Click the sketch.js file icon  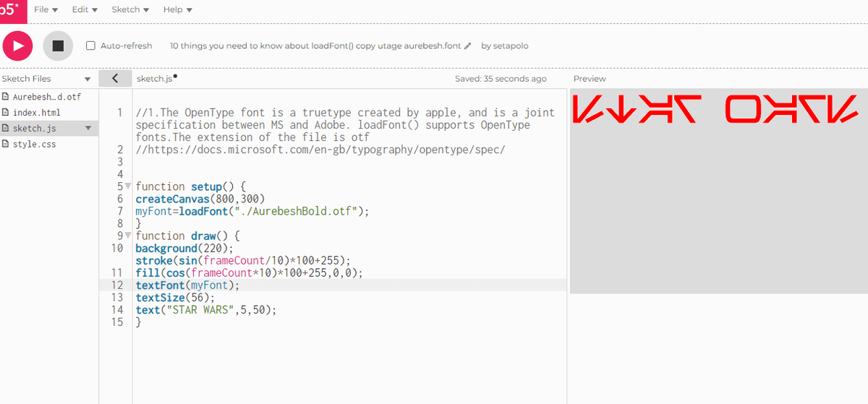tap(6, 128)
